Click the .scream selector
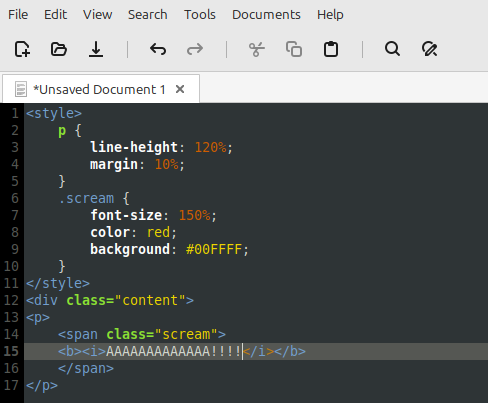Image resolution: width=488 pixels, height=403 pixels. [86, 198]
